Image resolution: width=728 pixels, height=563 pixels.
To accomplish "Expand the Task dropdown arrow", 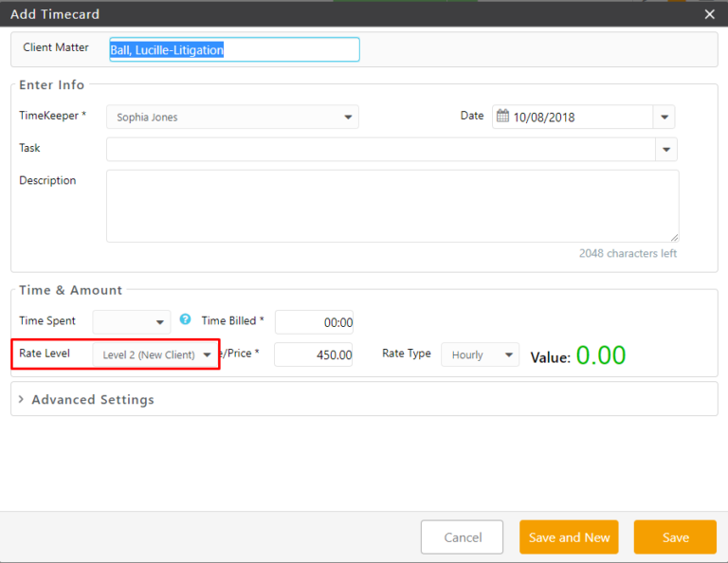I will 666,150.
